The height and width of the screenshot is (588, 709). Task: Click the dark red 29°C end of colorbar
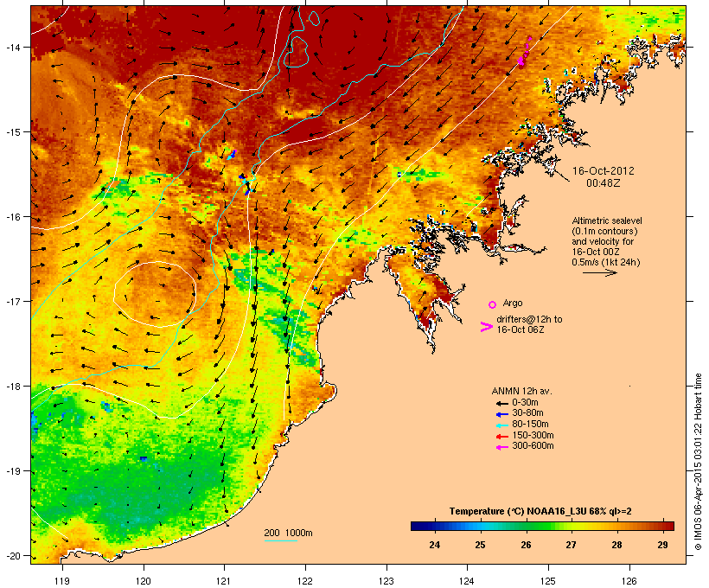pyautogui.click(x=667, y=526)
